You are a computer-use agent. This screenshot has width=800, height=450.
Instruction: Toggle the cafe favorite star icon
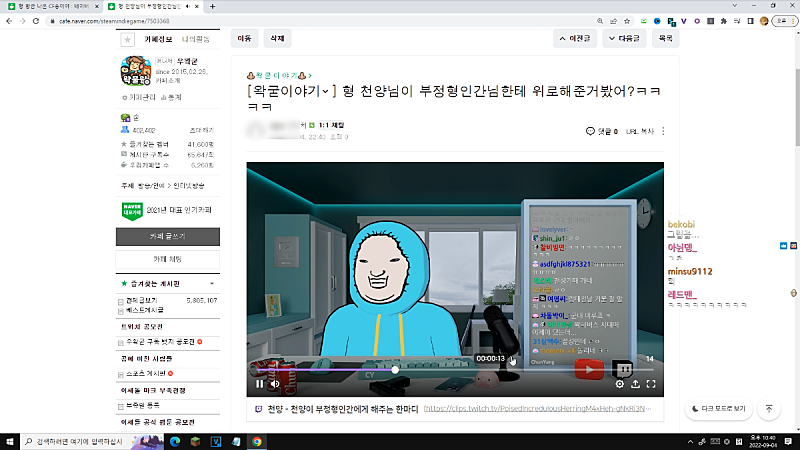[x=128, y=39]
